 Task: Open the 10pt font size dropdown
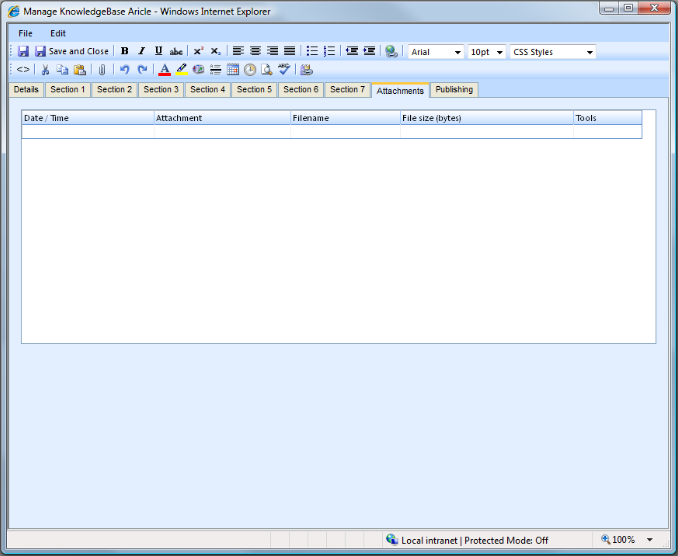click(x=487, y=52)
